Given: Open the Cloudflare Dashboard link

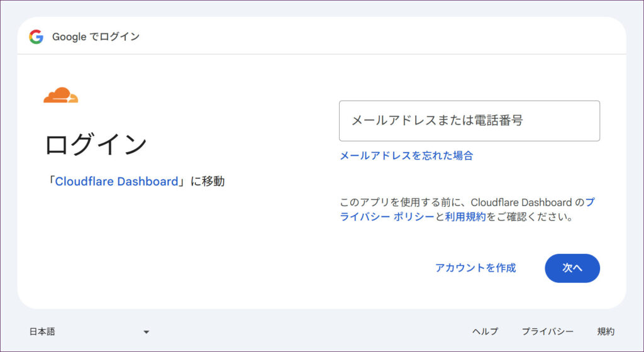Looking at the screenshot, I should pos(116,182).
